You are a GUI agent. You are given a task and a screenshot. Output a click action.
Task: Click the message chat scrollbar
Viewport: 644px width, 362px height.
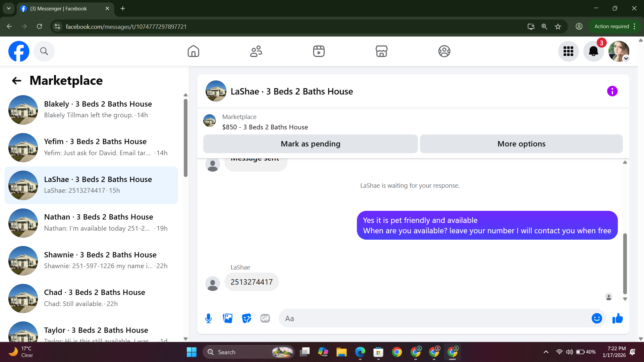coord(625,263)
